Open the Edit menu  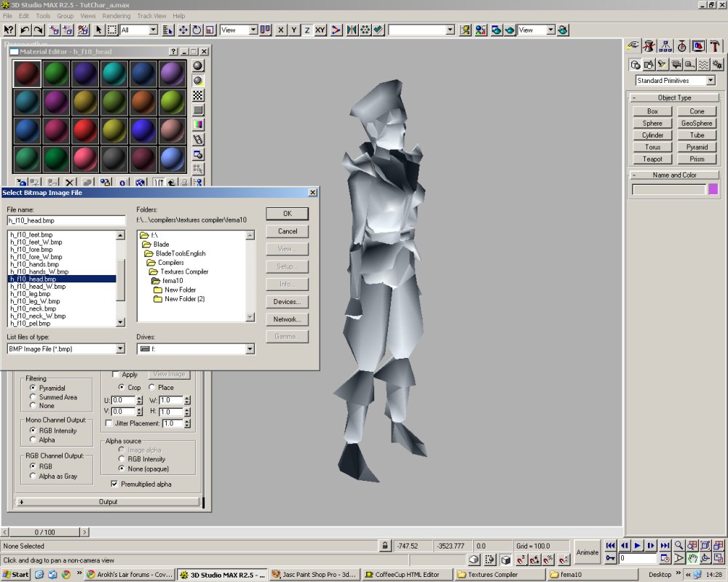click(x=24, y=16)
